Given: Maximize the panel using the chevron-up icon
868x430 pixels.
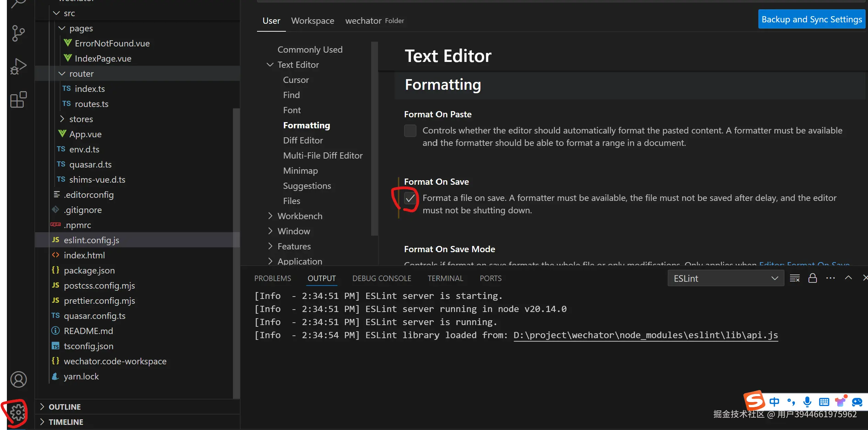Looking at the screenshot, I should [x=848, y=278].
